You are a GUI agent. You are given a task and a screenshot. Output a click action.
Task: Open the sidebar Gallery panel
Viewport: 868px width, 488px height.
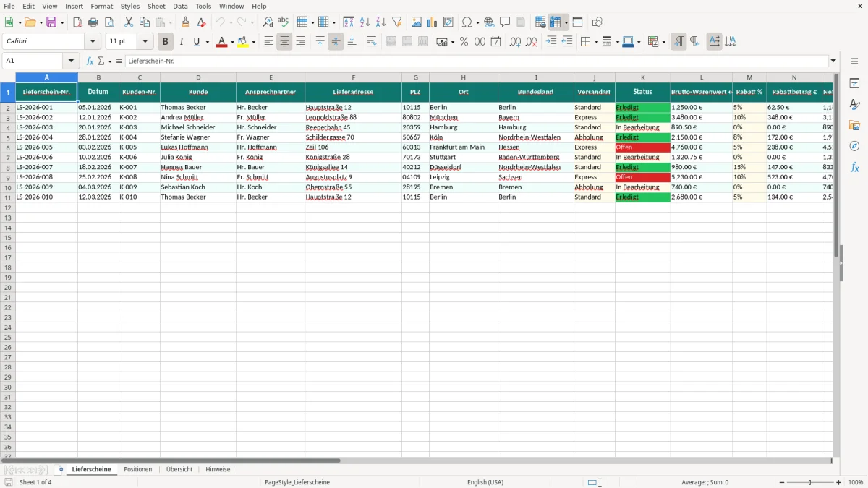point(855,125)
